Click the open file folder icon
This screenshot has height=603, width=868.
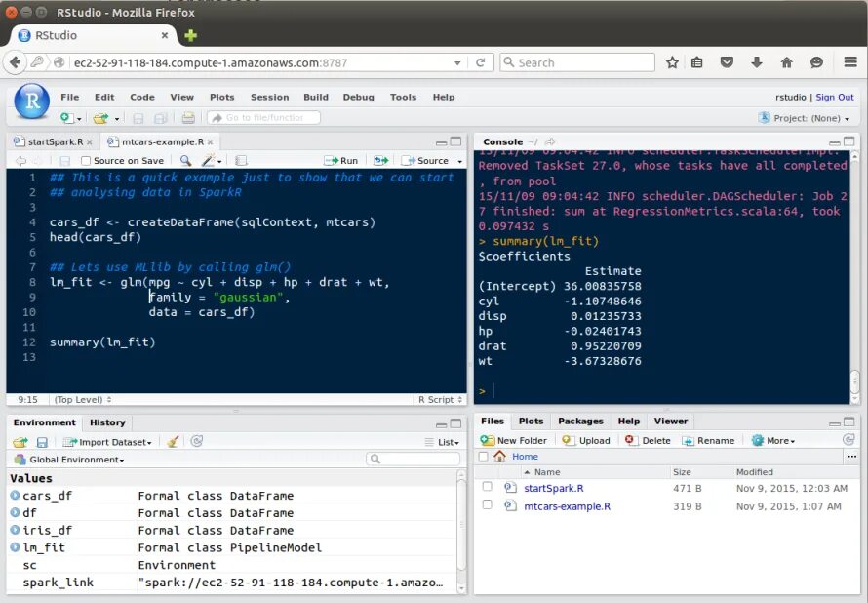100,118
